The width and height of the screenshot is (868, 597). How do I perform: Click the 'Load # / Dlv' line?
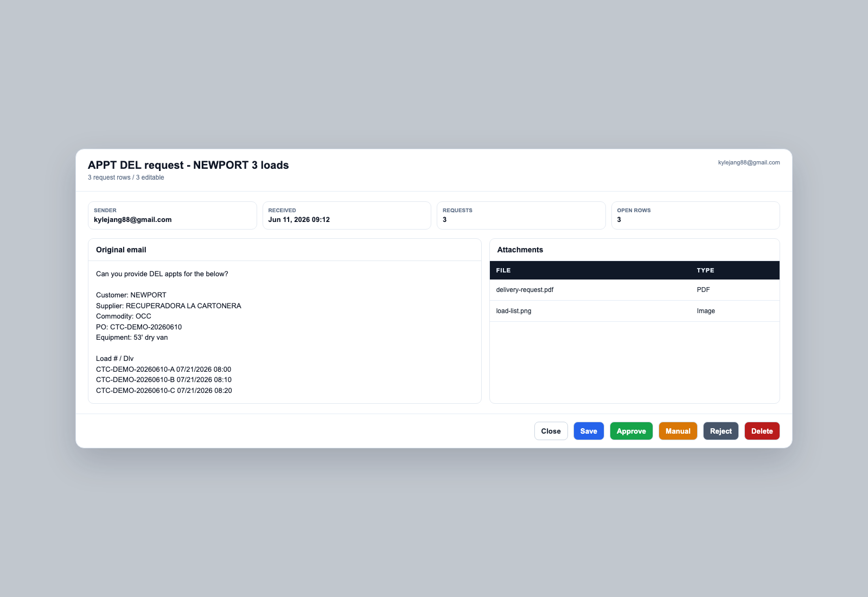click(114, 359)
